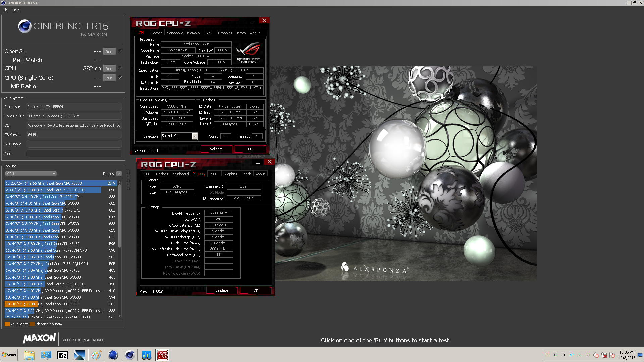Image resolution: width=644 pixels, height=362 pixels.
Task: Click the Processor field Intel Xeon CPU E5504
Action: [x=74, y=107]
